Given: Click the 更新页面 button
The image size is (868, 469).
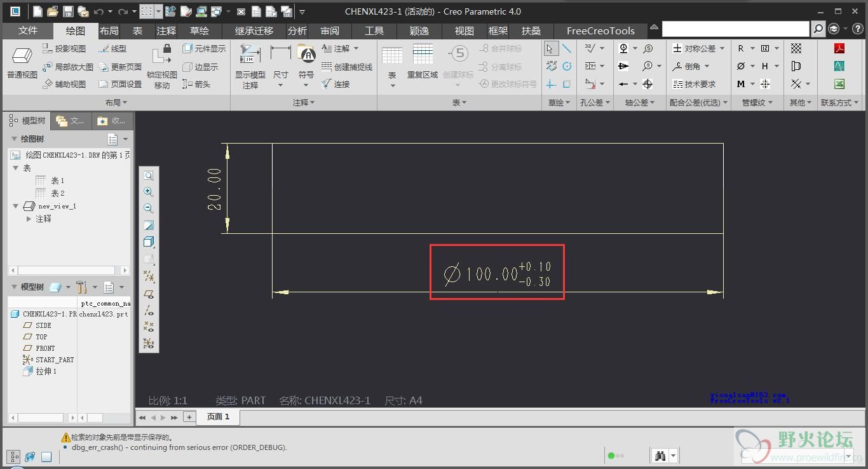Looking at the screenshot, I should point(121,67).
